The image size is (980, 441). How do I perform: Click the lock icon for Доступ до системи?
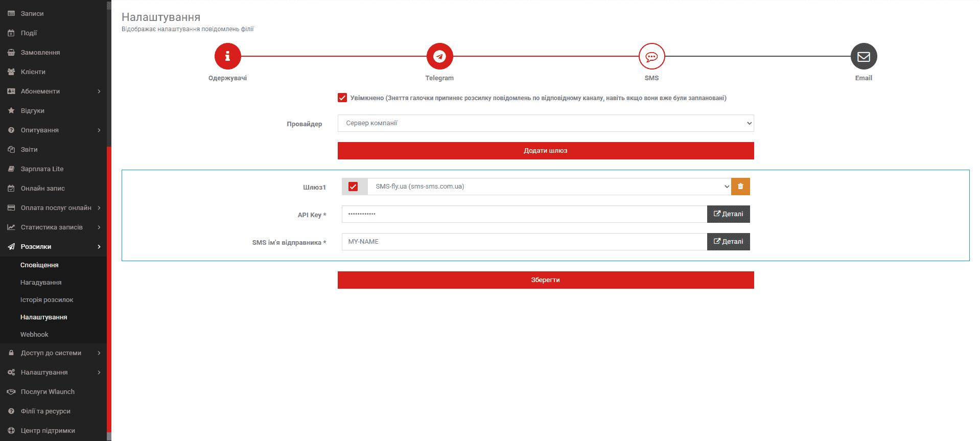coord(11,353)
